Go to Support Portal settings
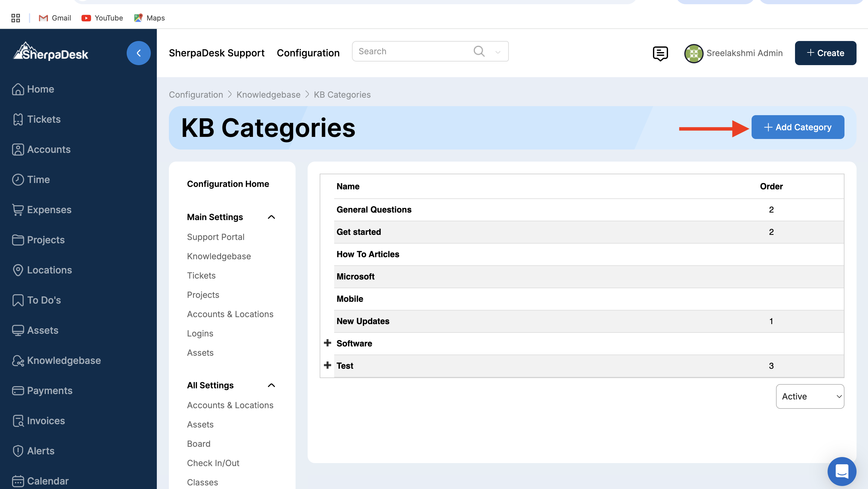The width and height of the screenshot is (868, 489). [215, 237]
